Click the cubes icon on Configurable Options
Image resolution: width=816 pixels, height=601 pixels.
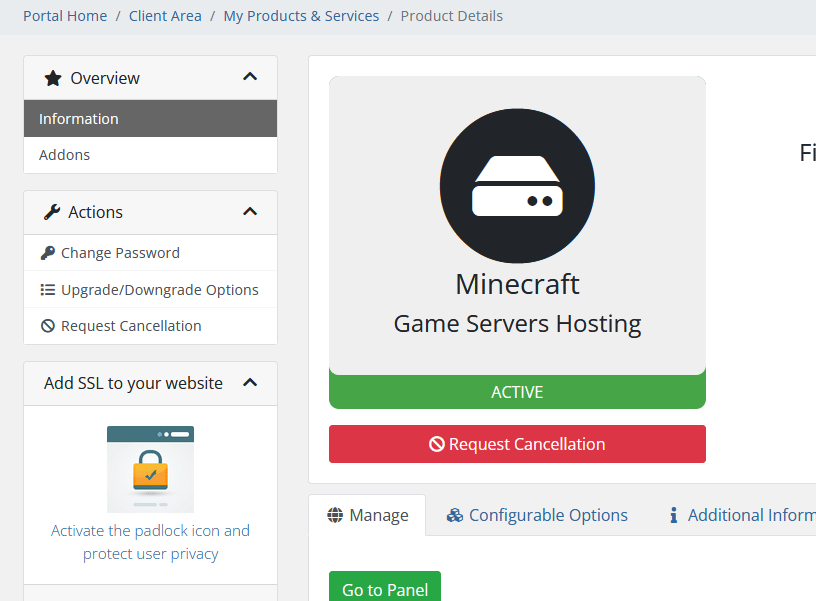coord(455,515)
